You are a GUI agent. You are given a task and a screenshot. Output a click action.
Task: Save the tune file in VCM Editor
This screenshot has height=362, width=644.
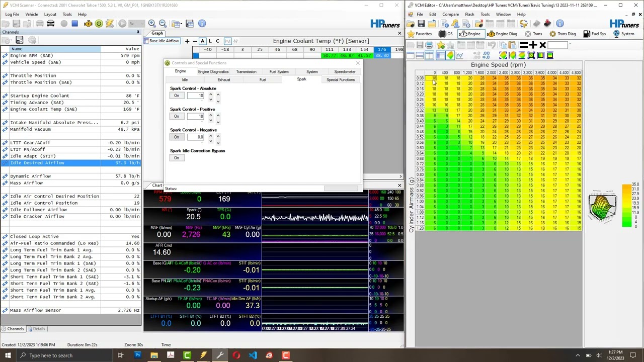(x=421, y=24)
